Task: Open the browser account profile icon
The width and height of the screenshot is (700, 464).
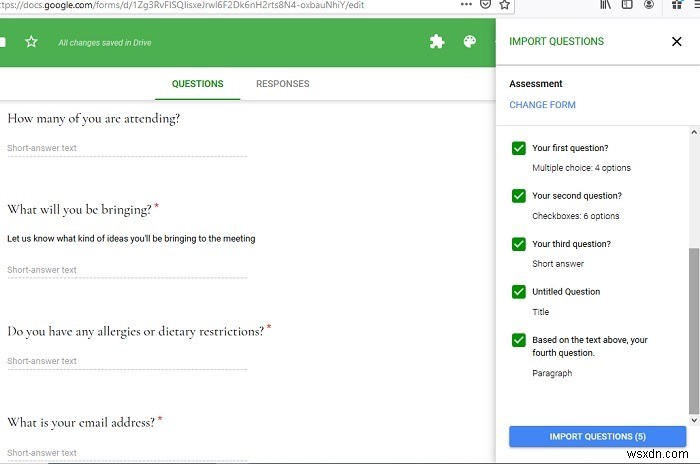Action: click(649, 4)
